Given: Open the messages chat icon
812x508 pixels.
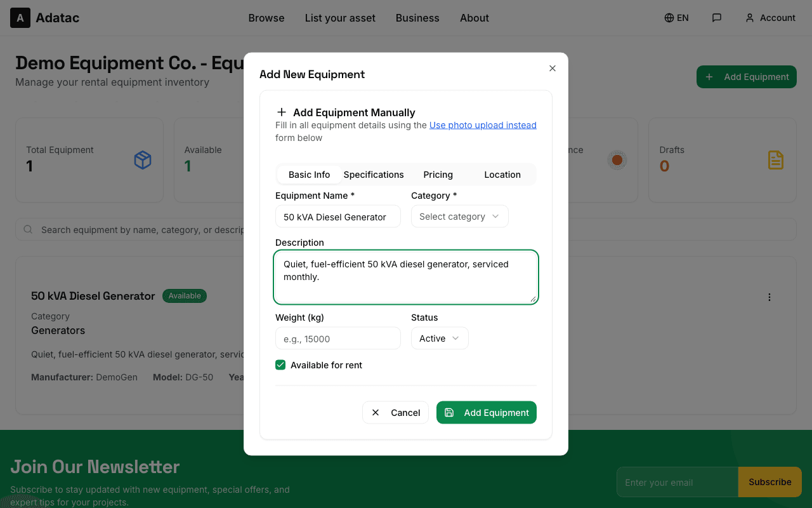Looking at the screenshot, I should point(717,18).
